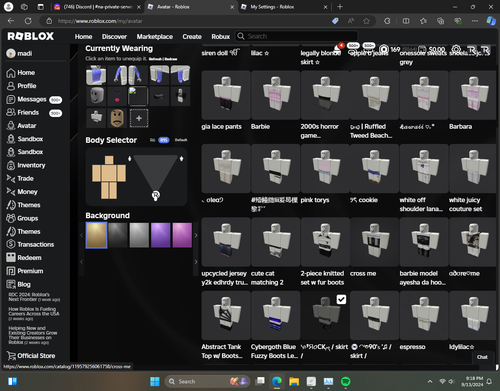Open the Transactions sidebar icon
This screenshot has width=500, height=391.
point(11,244)
